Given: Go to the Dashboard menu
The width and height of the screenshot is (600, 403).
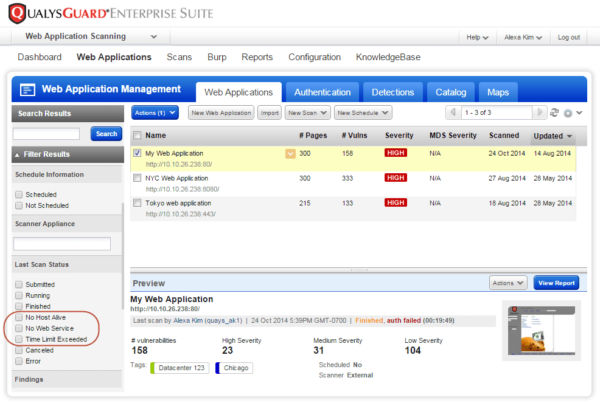Looking at the screenshot, I should pos(39,57).
